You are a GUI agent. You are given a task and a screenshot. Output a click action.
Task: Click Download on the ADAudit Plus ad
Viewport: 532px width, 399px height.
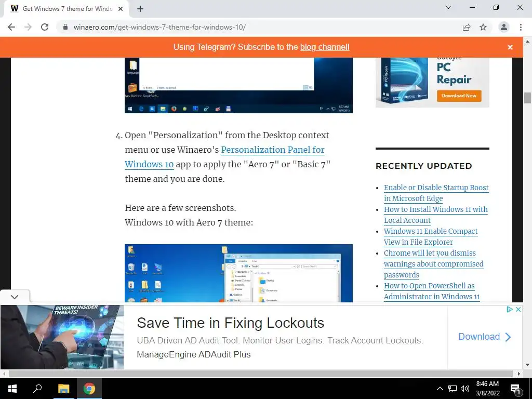485,337
